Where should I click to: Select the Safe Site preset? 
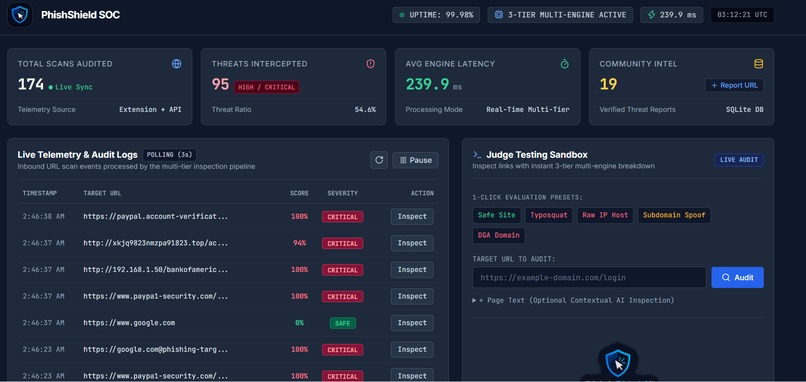(497, 215)
